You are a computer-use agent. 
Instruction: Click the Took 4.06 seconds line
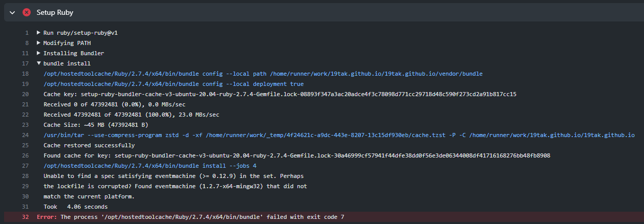[x=76, y=207]
